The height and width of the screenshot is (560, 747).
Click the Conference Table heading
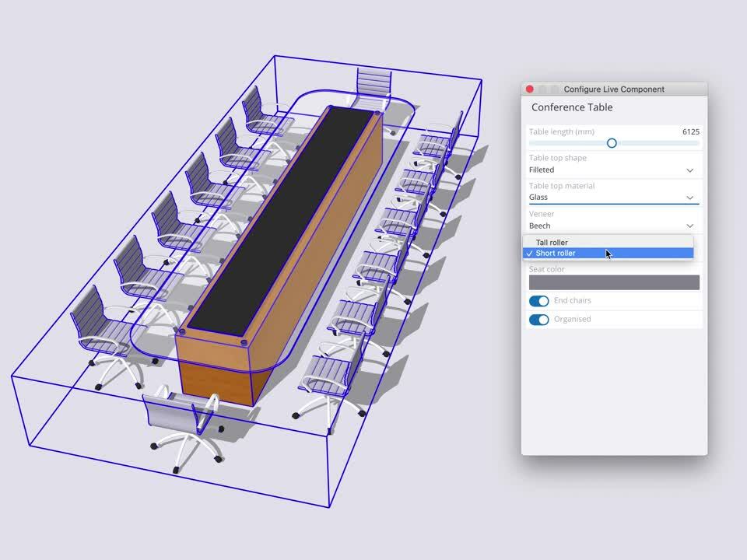[572, 107]
